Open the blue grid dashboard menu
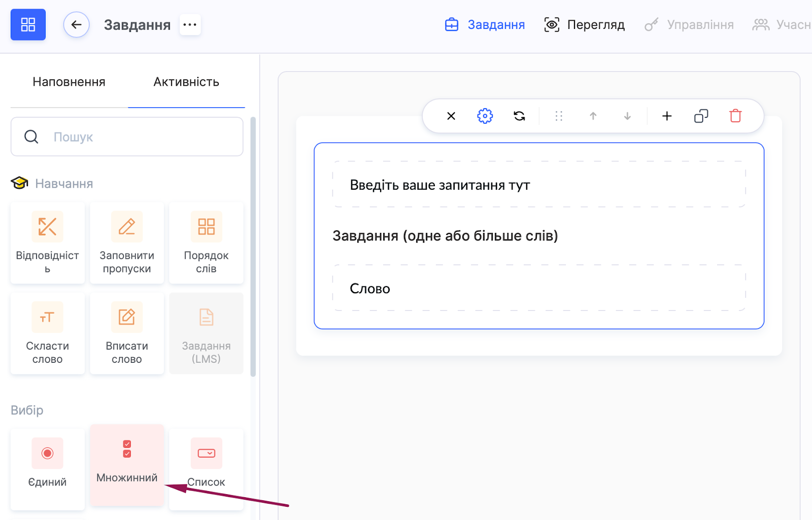This screenshot has height=520, width=812. (28, 25)
